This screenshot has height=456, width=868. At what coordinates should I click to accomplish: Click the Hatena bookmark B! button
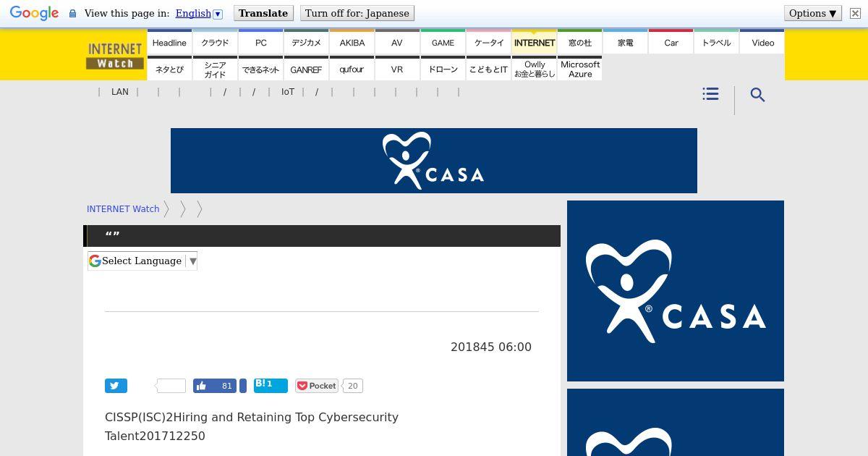[x=271, y=385]
